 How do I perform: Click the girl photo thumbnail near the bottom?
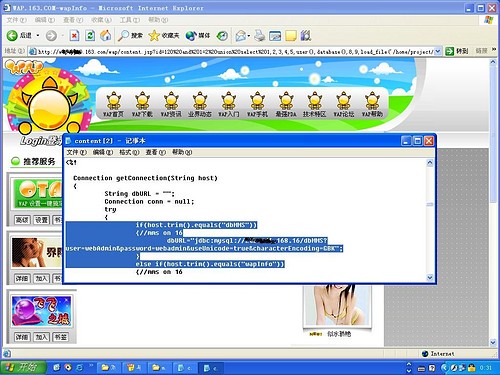[x=337, y=305]
